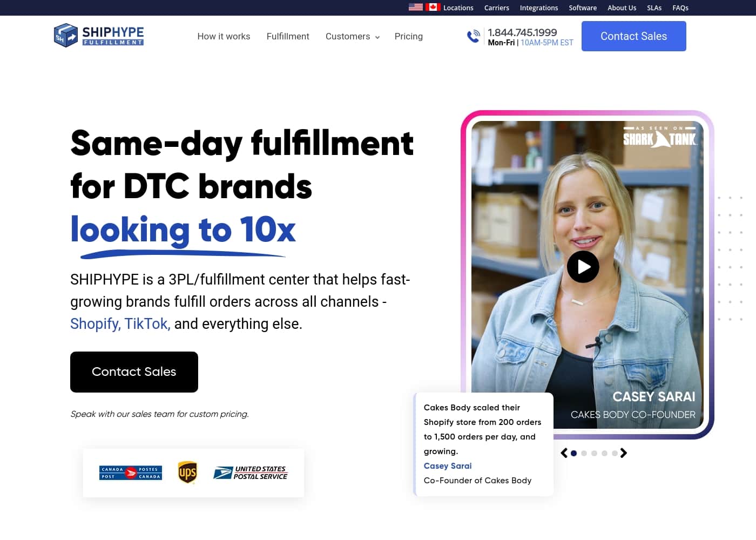Select the fifth carousel dot
The width and height of the screenshot is (756, 540).
pos(615,454)
